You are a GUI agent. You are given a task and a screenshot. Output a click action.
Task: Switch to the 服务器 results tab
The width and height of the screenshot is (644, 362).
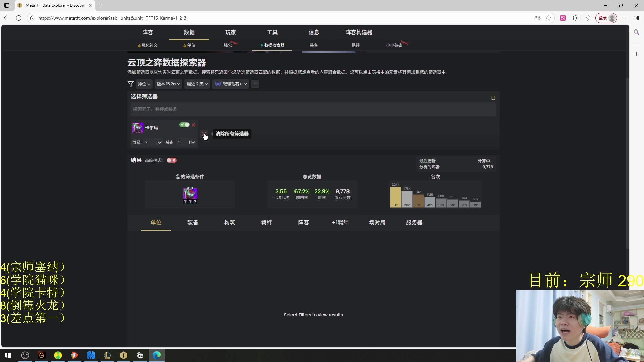point(414,222)
